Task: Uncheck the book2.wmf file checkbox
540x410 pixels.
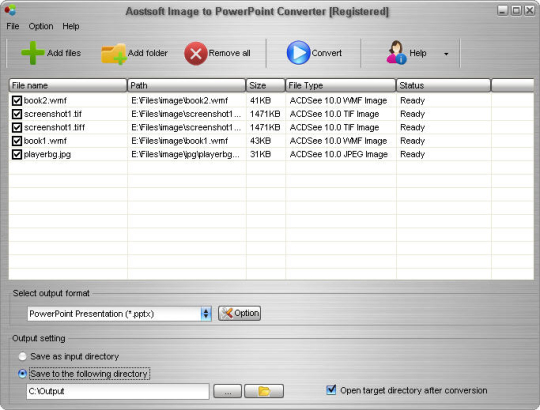Action: 17,101
